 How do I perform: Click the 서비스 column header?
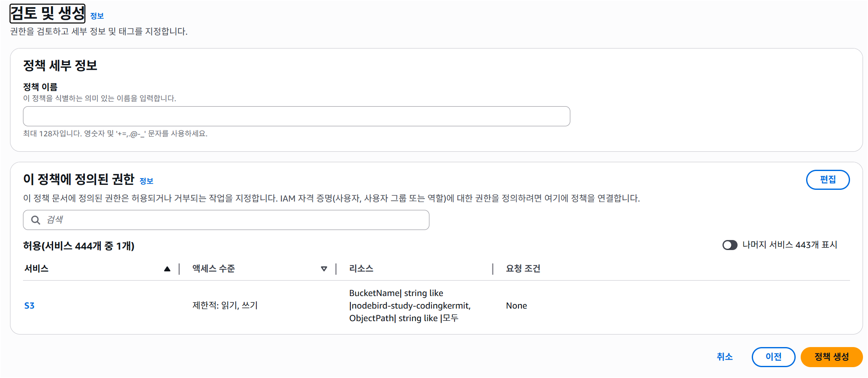coord(37,268)
